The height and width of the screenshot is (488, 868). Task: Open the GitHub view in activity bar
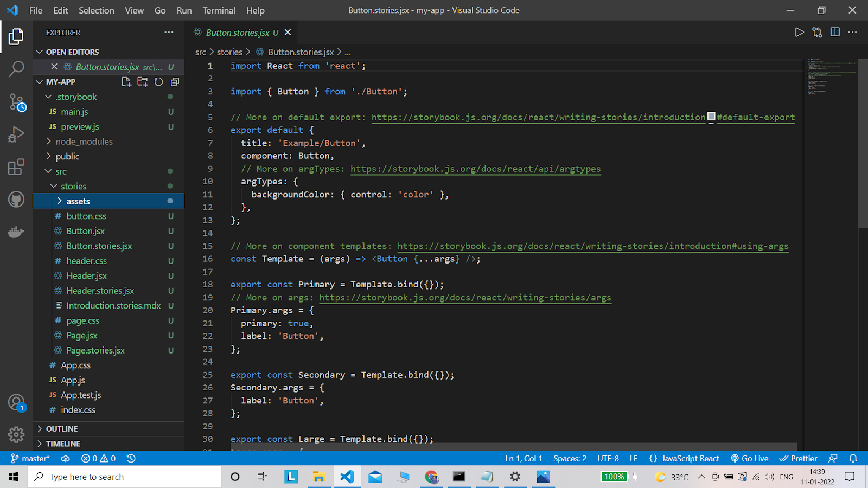[16, 200]
